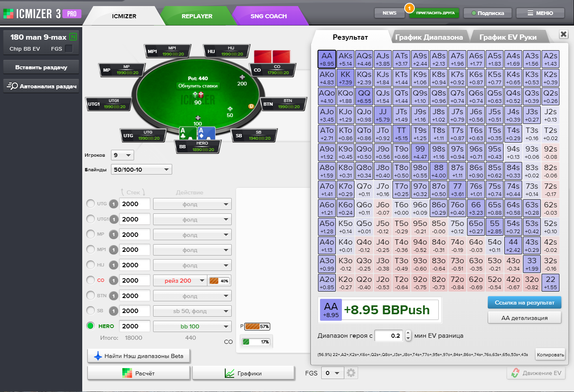Select the MP1 position radio button
574x392 pixels.
(91, 249)
